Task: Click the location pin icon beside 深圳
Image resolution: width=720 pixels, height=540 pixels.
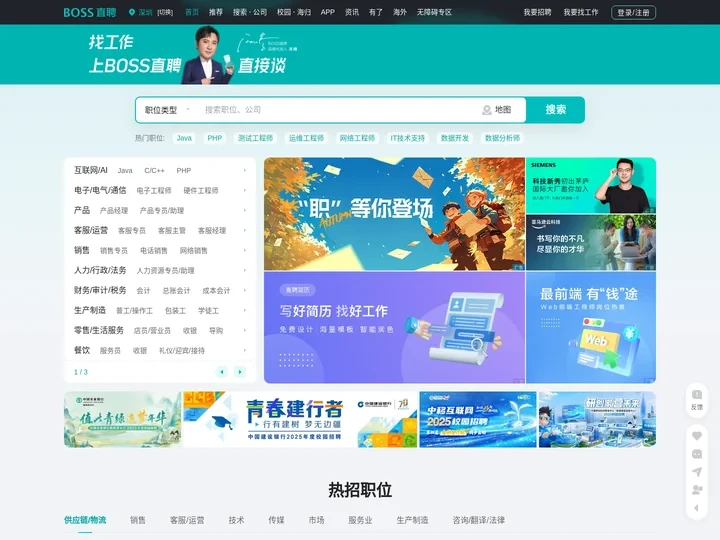Action: tap(132, 12)
